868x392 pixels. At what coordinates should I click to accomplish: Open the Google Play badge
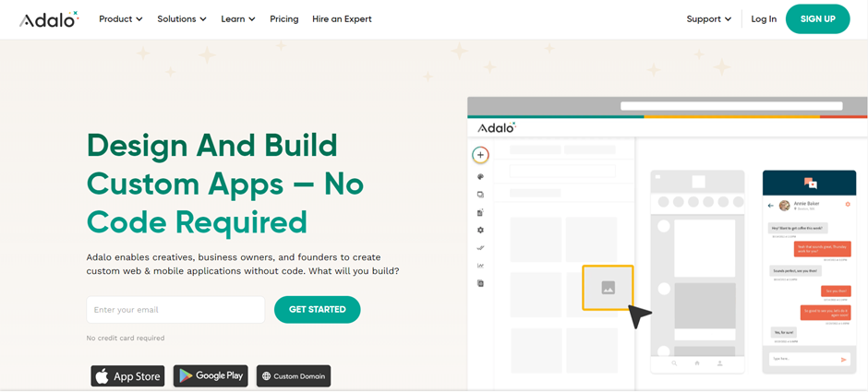(211, 376)
